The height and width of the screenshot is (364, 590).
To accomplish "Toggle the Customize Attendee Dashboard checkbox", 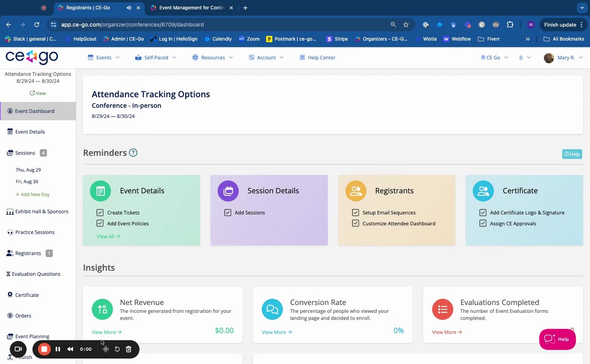I will (x=355, y=223).
